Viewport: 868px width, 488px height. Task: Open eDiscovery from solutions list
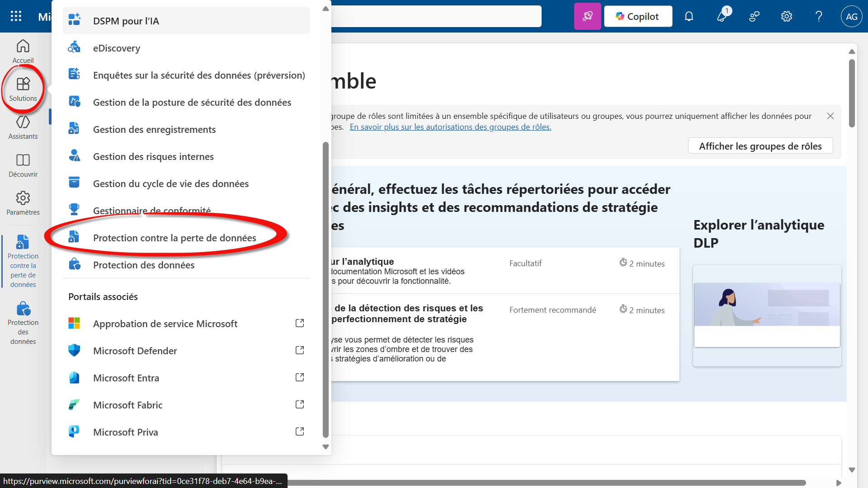pos(117,48)
